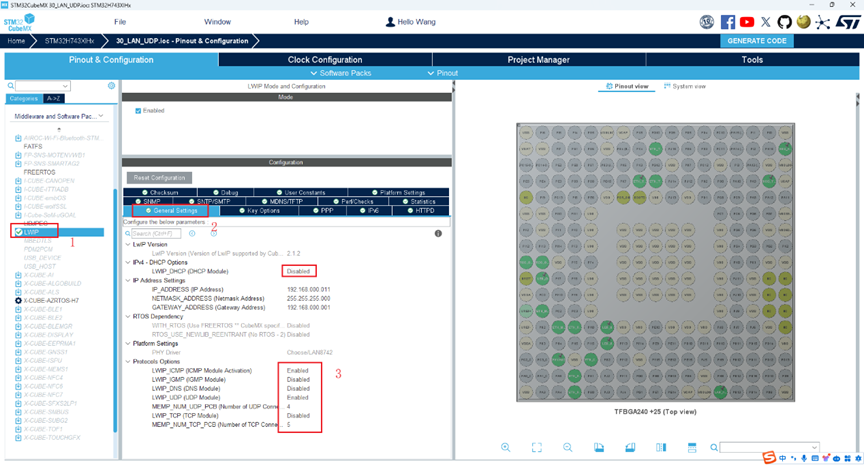Click the ST community network icon

[x=823, y=22]
